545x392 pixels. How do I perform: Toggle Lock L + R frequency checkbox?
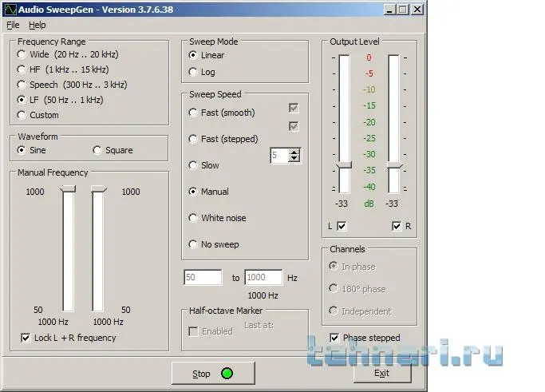pos(26,338)
